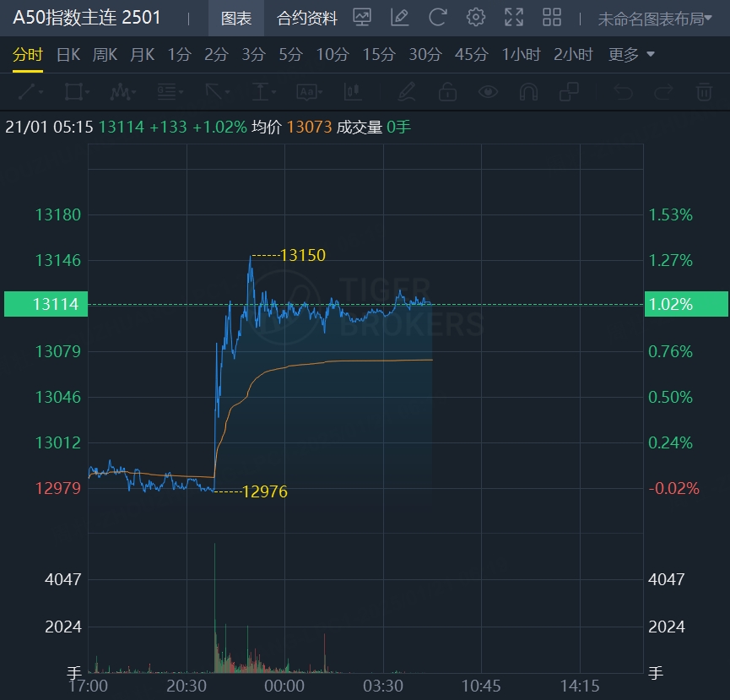Screen dimensions: 730x700
Task: Select the edit drawing pencil icon in header
Action: pyautogui.click(x=399, y=18)
